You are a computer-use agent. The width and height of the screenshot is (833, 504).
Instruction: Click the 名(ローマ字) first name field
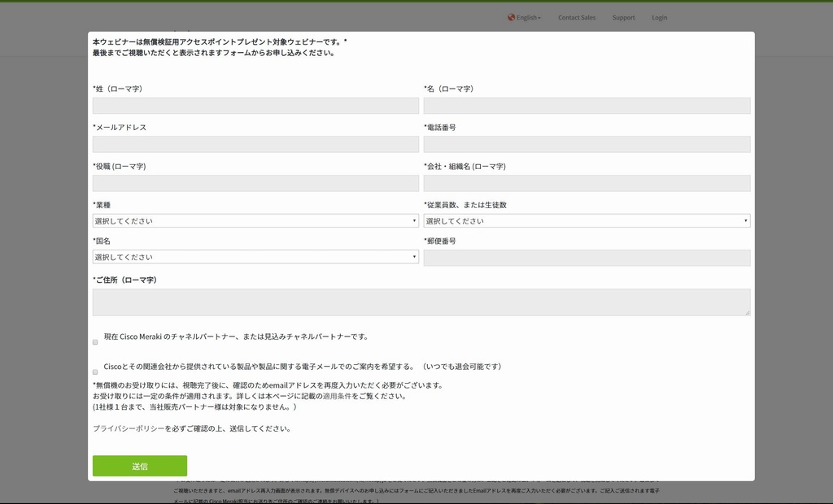(x=587, y=106)
